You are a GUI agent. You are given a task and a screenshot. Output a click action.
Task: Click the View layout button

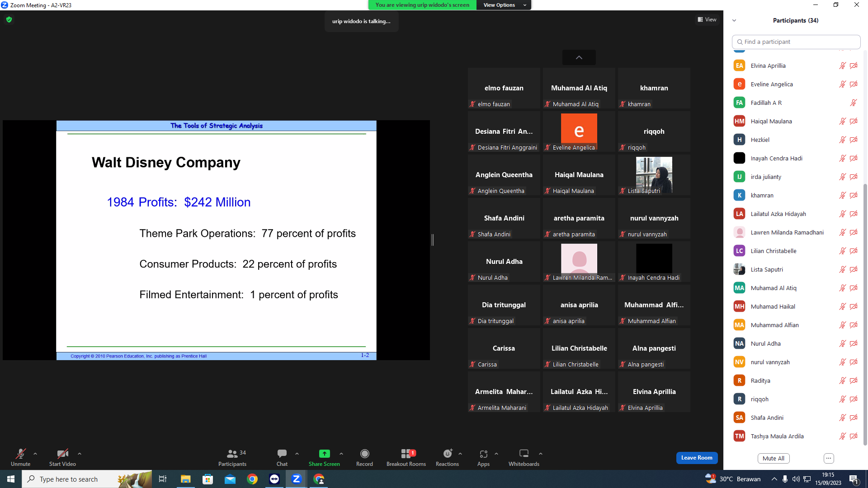707,19
